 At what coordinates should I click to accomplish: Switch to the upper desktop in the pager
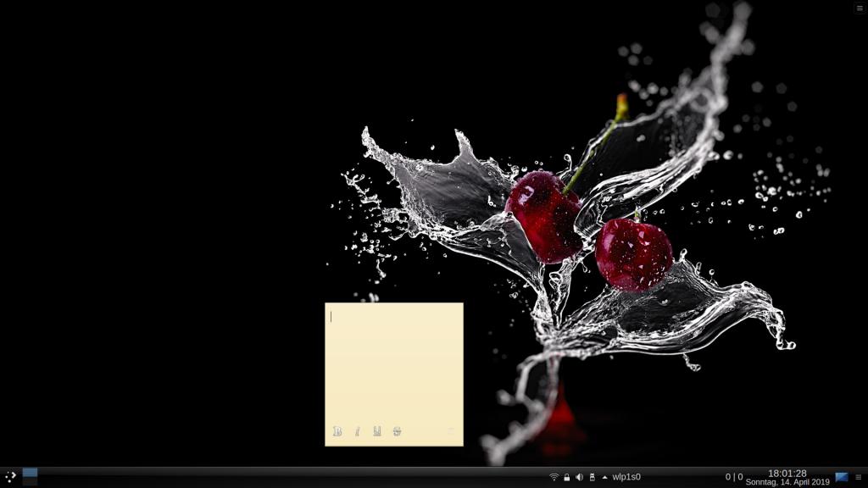pos(30,472)
